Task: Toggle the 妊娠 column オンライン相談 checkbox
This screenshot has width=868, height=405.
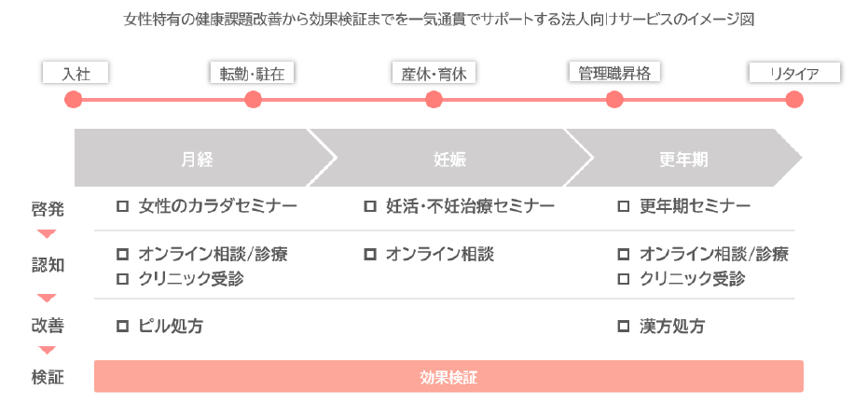Action: 370,254
